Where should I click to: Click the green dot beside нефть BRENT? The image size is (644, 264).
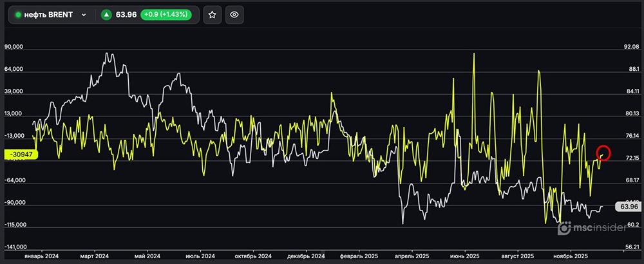18,15
